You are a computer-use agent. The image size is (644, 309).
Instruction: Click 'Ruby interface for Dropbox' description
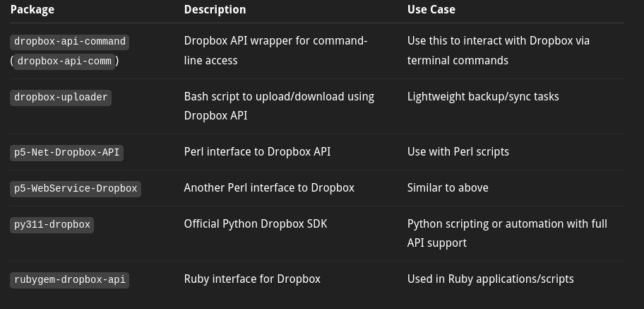[x=252, y=279]
